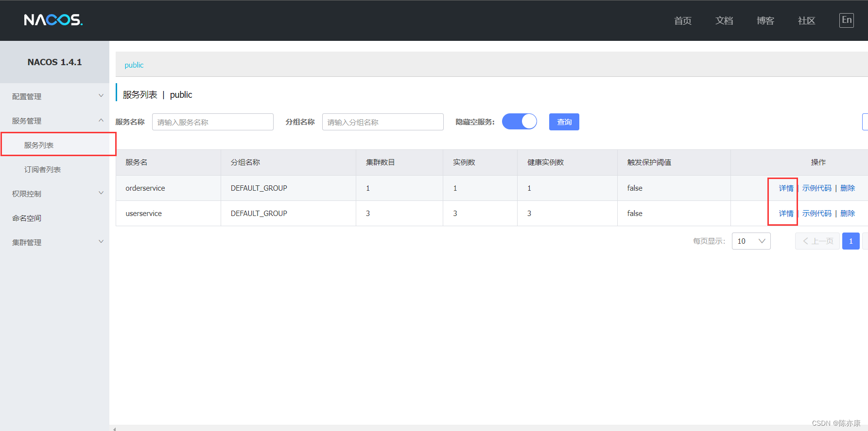
Task: Go to 首页 in the top navigation
Action: pos(682,20)
